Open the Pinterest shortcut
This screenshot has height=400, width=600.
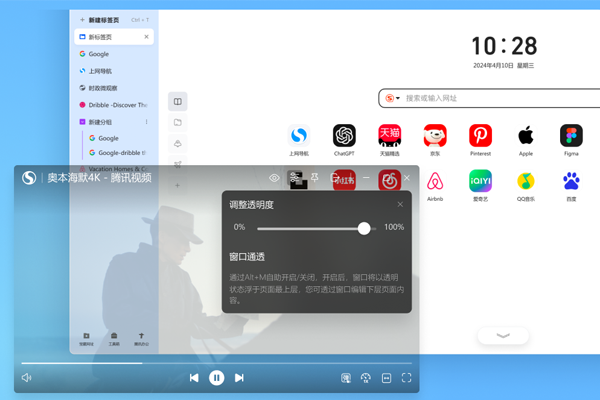(480, 135)
